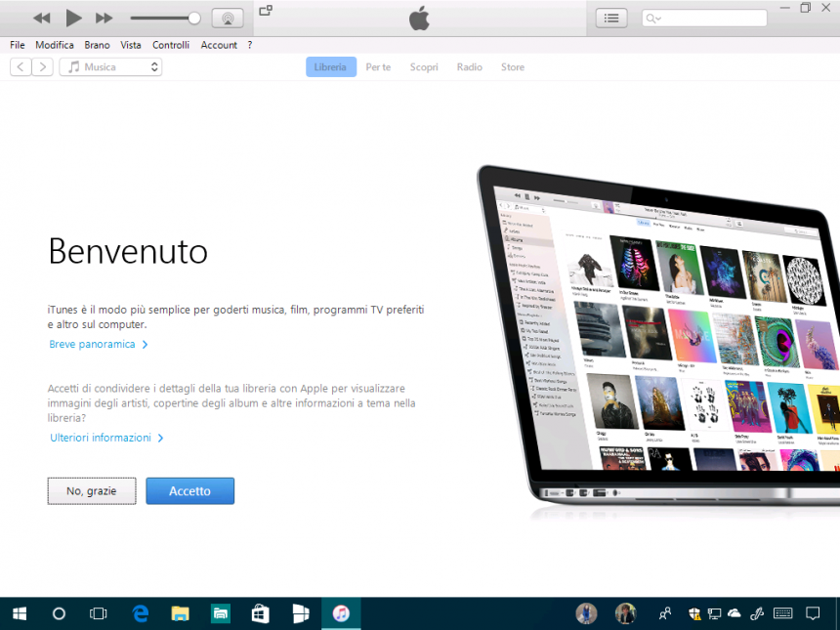Click the blue Accetto button

(x=190, y=490)
